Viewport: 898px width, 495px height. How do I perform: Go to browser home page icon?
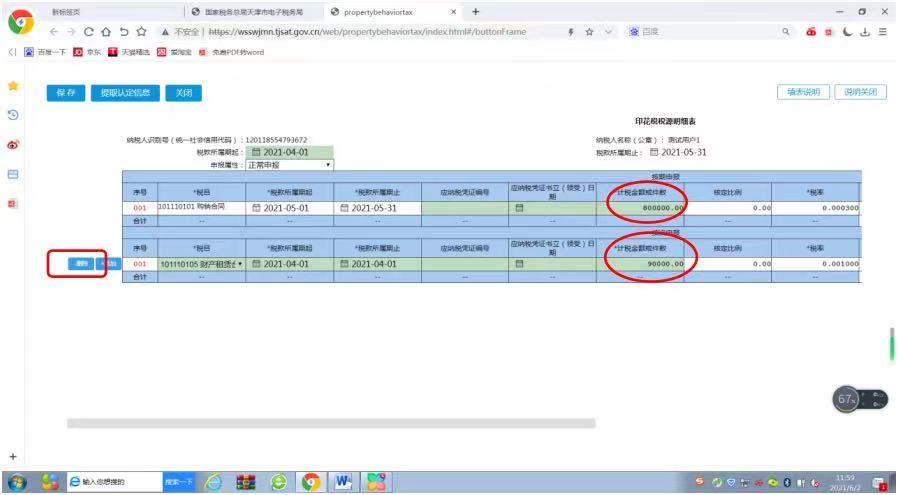click(106, 32)
